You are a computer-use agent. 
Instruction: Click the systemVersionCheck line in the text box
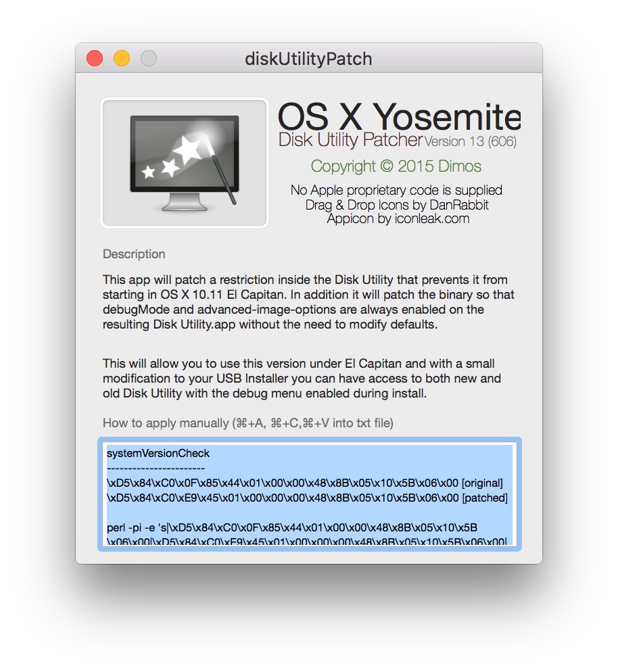(158, 454)
